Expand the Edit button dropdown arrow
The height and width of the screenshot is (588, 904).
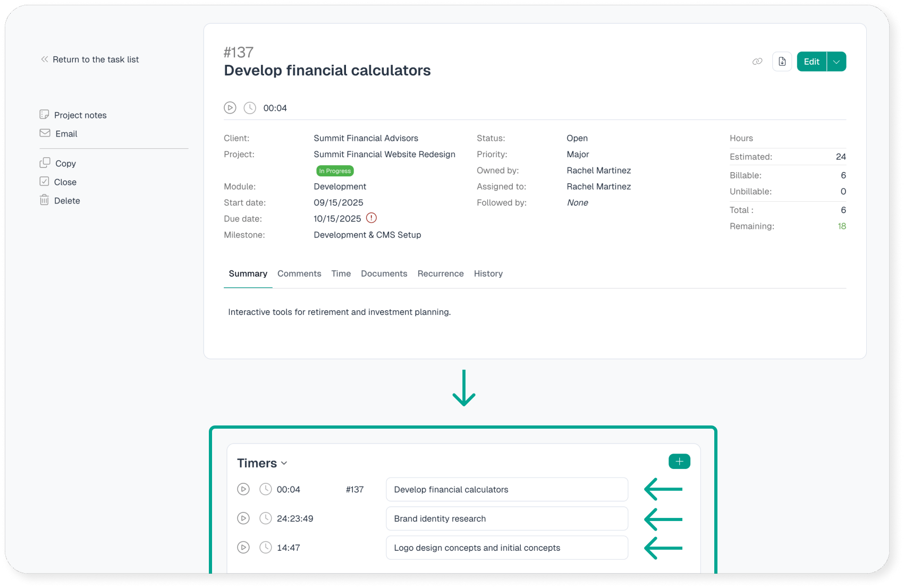[837, 62]
